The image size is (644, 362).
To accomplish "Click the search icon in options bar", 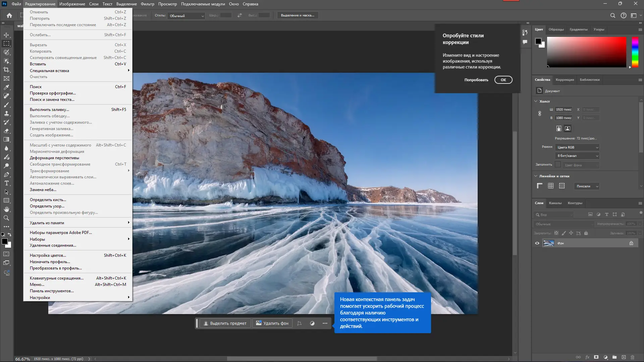I will [x=612, y=15].
